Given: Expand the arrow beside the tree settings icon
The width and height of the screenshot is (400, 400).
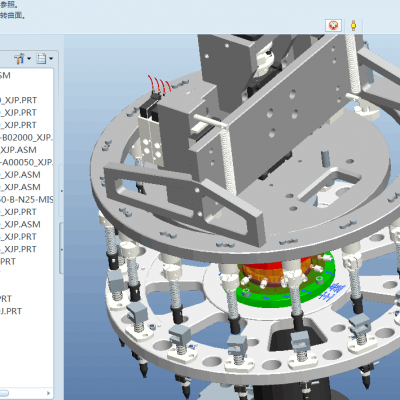Looking at the screenshot, I should [x=29, y=59].
